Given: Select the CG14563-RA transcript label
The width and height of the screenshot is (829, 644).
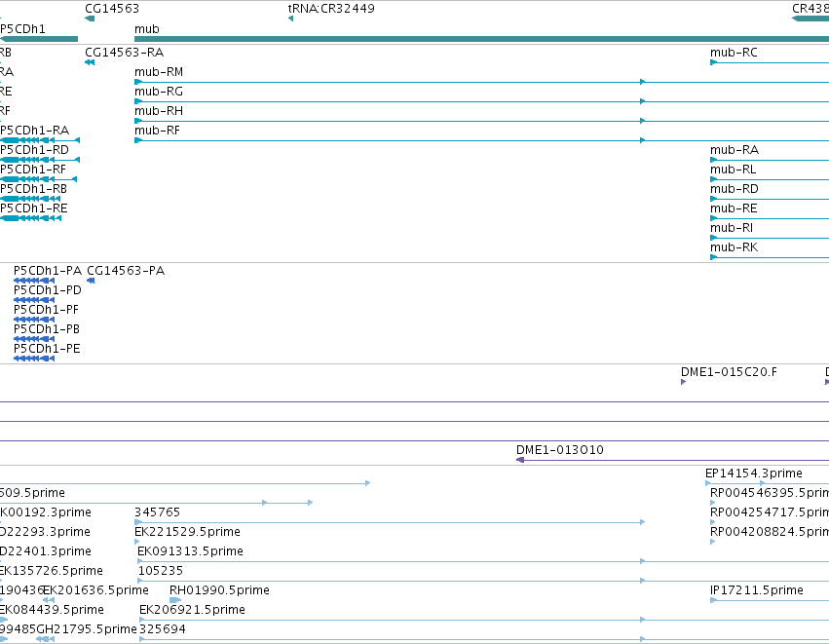Looking at the screenshot, I should pyautogui.click(x=125, y=53).
